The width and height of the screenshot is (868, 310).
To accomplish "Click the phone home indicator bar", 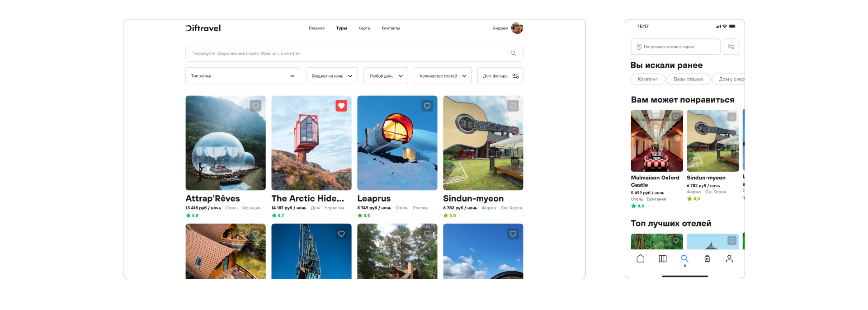I will coord(685,276).
